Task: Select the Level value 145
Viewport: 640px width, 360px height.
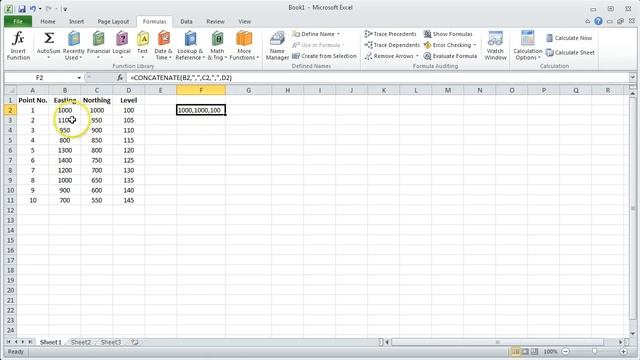Action: pyautogui.click(x=129, y=200)
